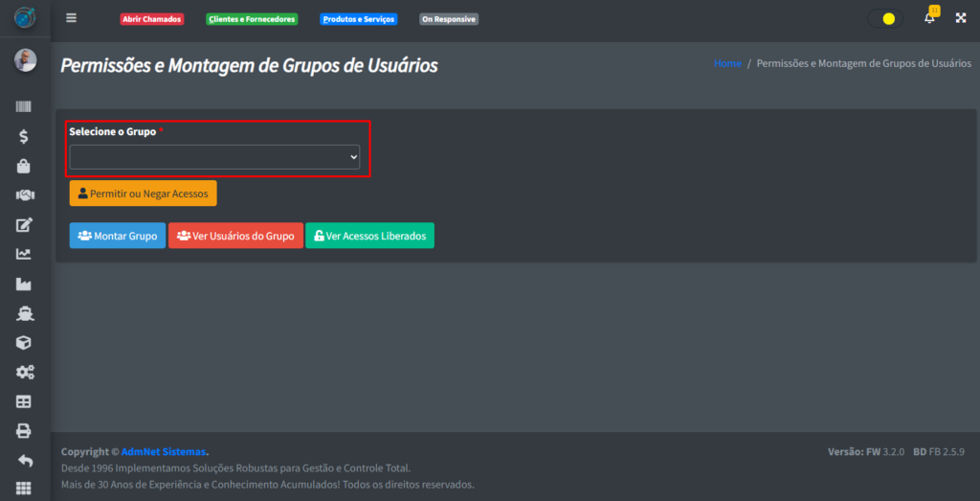Toggle the dark/light theme switch

click(x=885, y=18)
